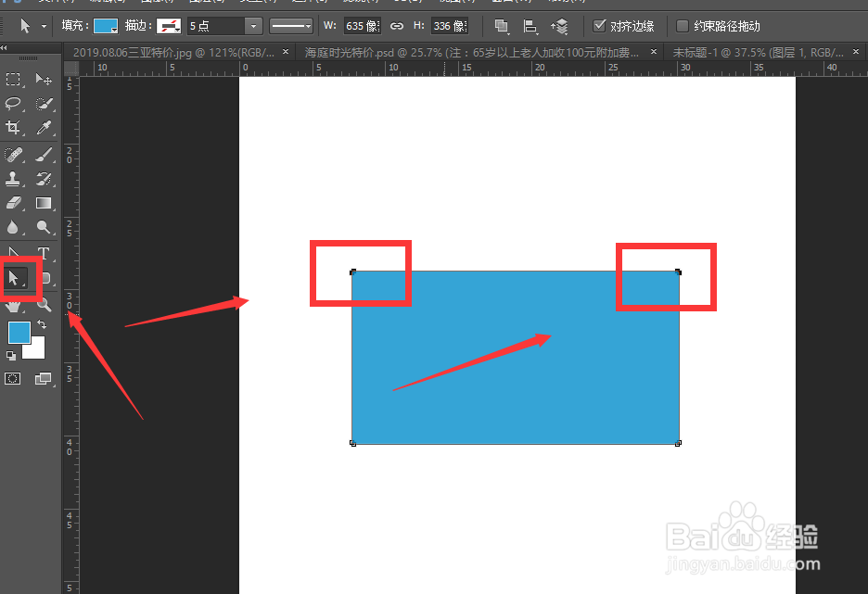
Task: Open the tool preset picker arrow
Action: click(44, 26)
